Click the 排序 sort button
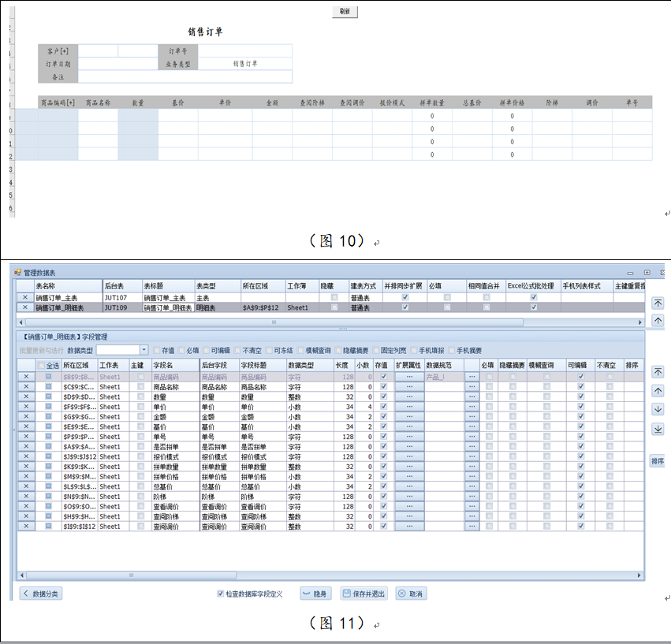The image size is (671, 644). tap(657, 460)
